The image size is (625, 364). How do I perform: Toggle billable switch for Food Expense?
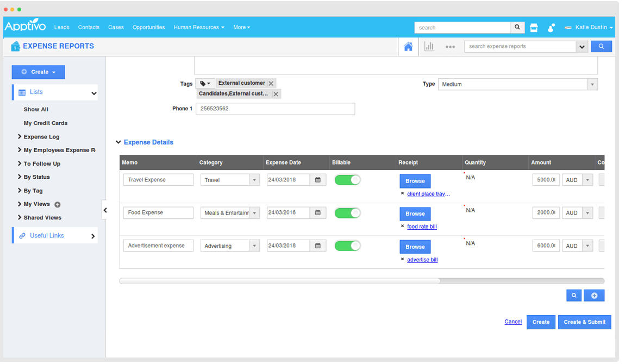pos(347,213)
